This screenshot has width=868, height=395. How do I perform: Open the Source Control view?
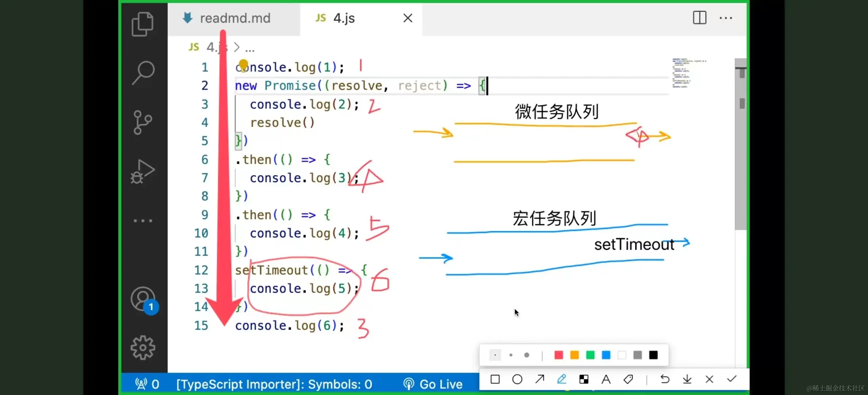[142, 122]
